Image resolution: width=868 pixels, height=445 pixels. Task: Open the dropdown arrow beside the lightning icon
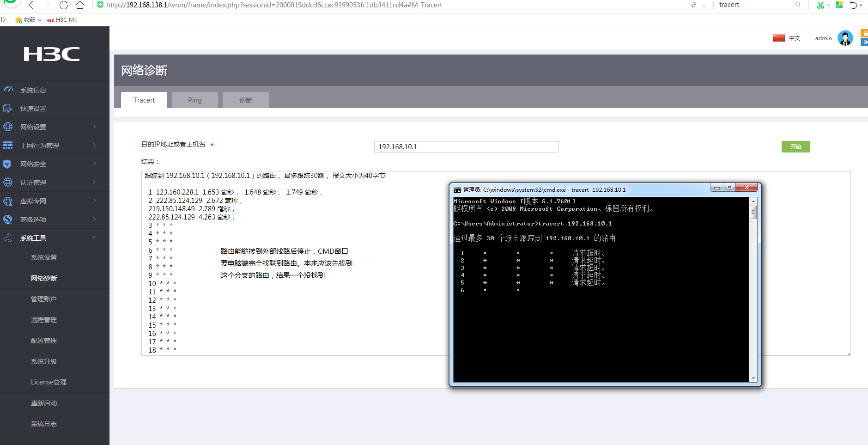[704, 6]
